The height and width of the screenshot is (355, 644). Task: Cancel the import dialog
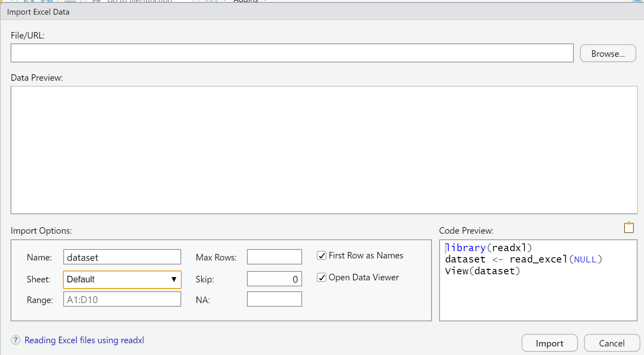[x=612, y=343]
